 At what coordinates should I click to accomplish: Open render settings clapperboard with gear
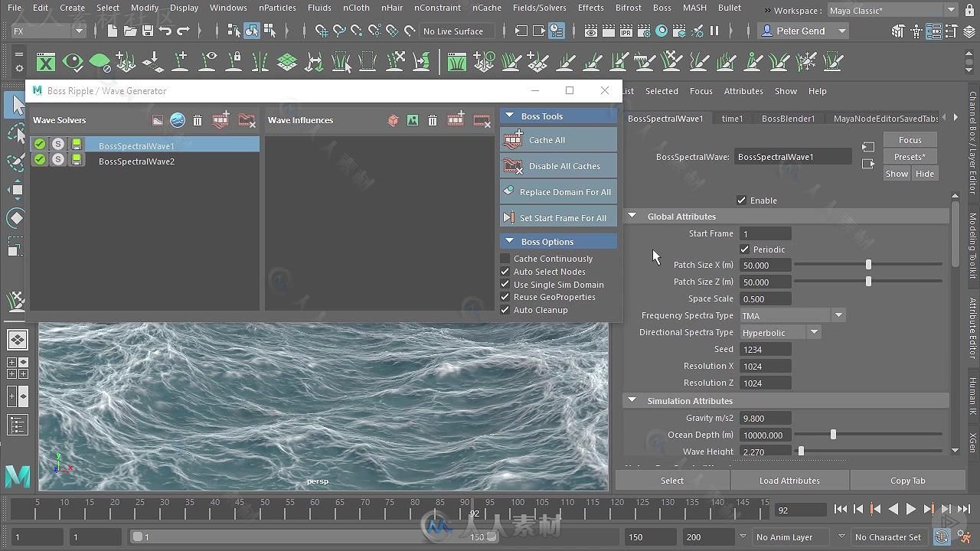644,31
